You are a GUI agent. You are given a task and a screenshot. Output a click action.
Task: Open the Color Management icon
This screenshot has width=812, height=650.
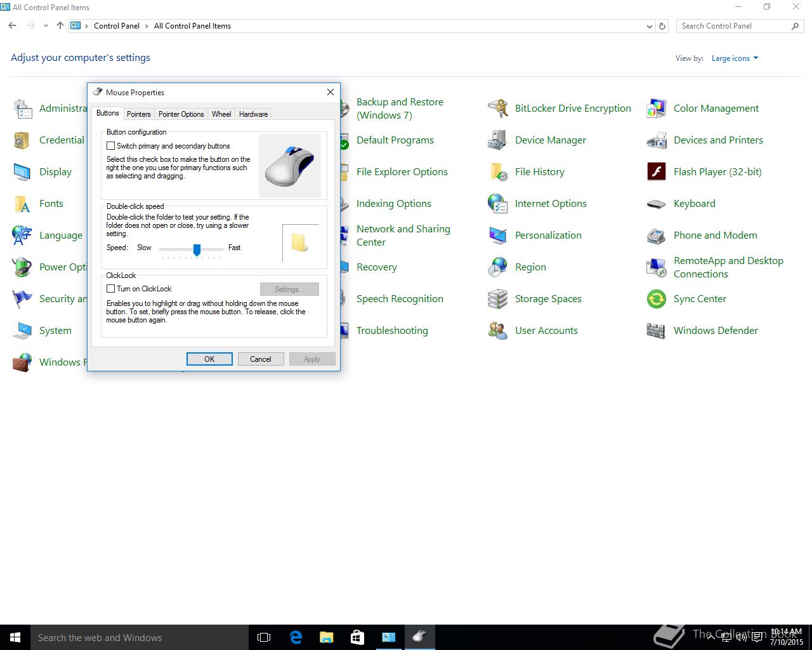(x=657, y=109)
